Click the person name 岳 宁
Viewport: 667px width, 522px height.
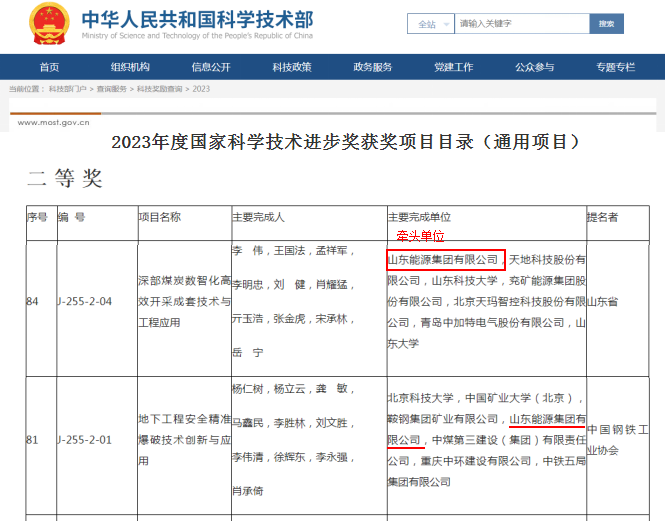point(248,353)
